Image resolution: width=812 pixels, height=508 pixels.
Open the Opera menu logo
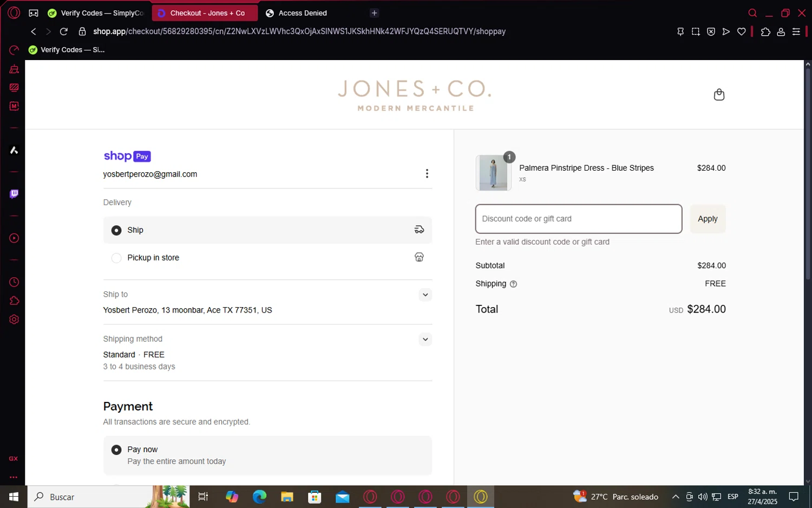pos(14,13)
